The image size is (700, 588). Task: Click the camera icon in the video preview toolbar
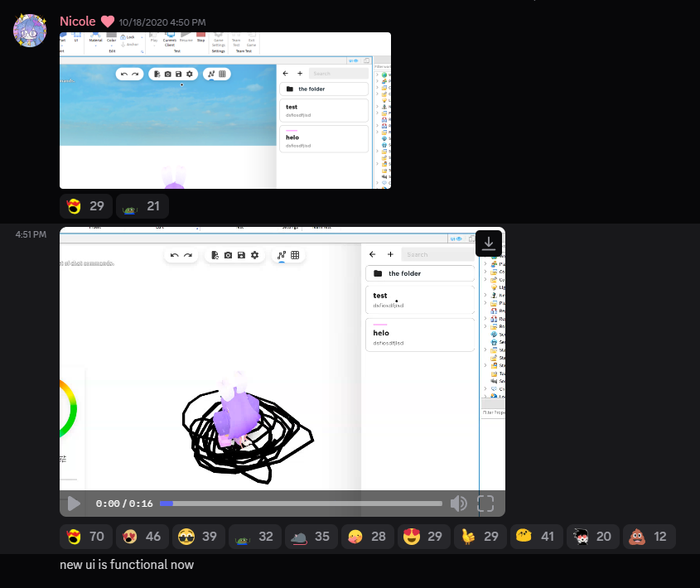[x=228, y=255]
